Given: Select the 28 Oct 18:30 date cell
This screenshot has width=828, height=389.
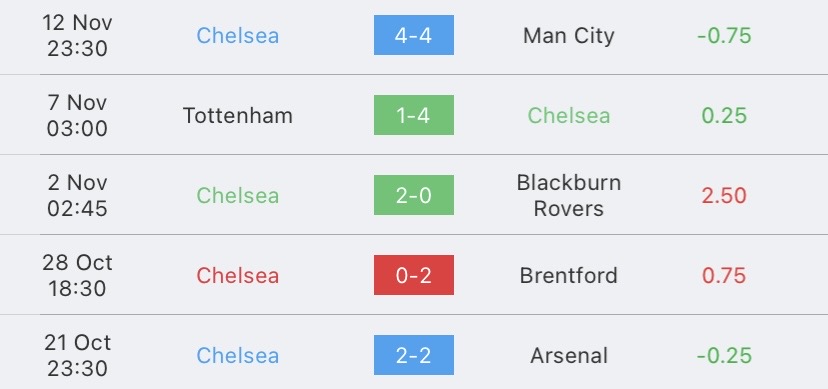Looking at the screenshot, I should (x=77, y=275).
